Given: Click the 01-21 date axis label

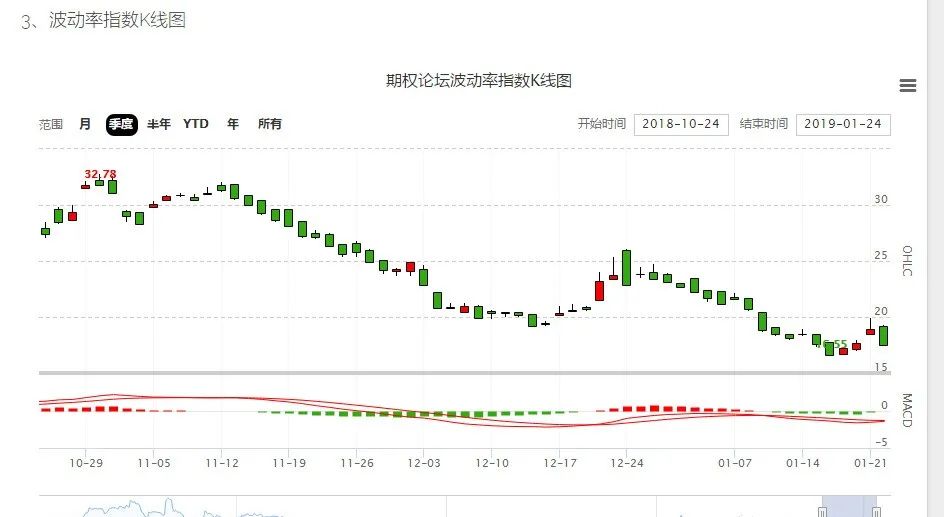Looking at the screenshot, I should tap(871, 463).
